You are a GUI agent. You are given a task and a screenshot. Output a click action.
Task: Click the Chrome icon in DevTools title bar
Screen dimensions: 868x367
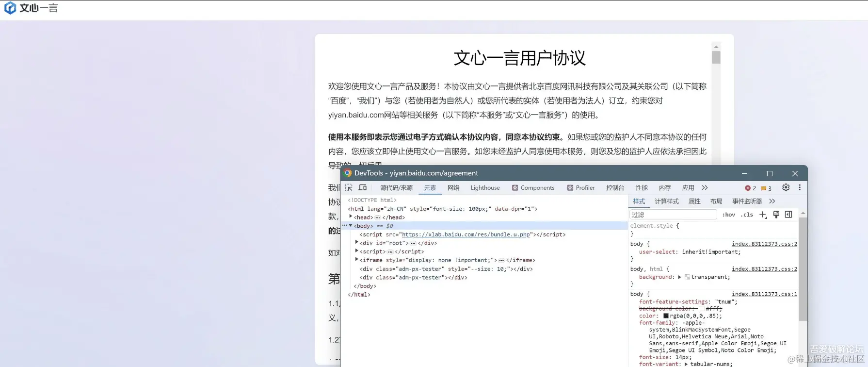point(347,173)
